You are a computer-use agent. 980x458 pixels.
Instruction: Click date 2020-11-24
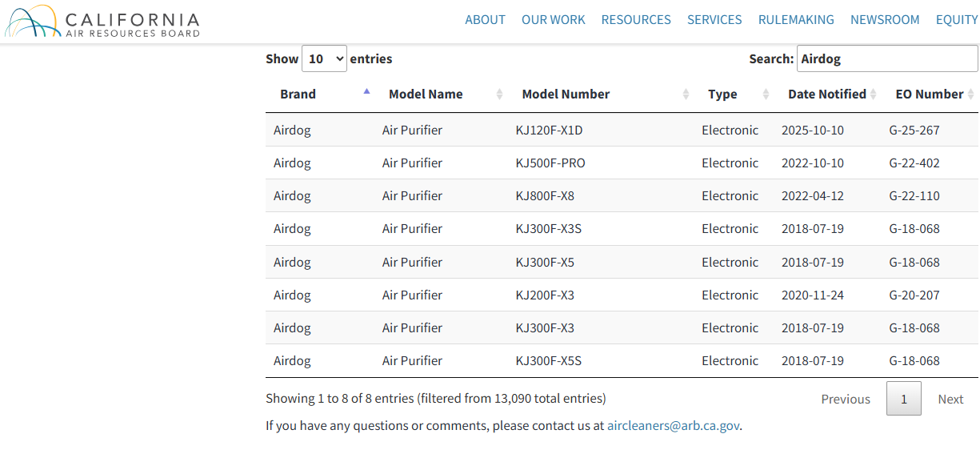[x=813, y=295]
